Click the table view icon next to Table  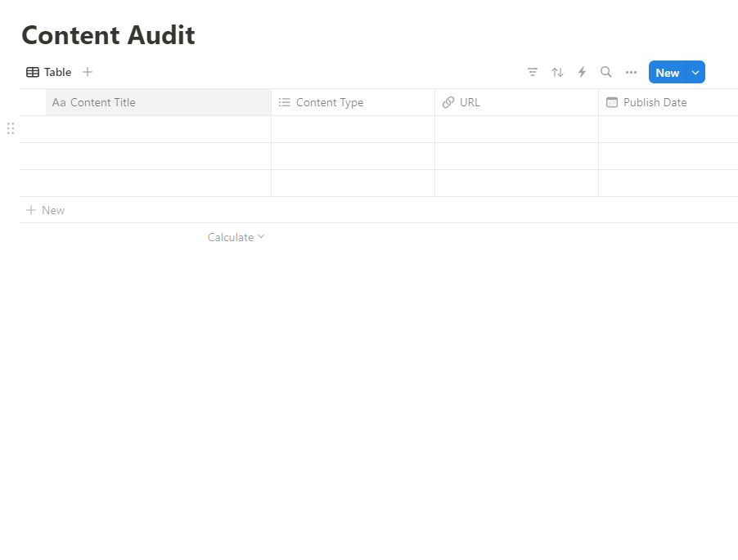coord(32,72)
